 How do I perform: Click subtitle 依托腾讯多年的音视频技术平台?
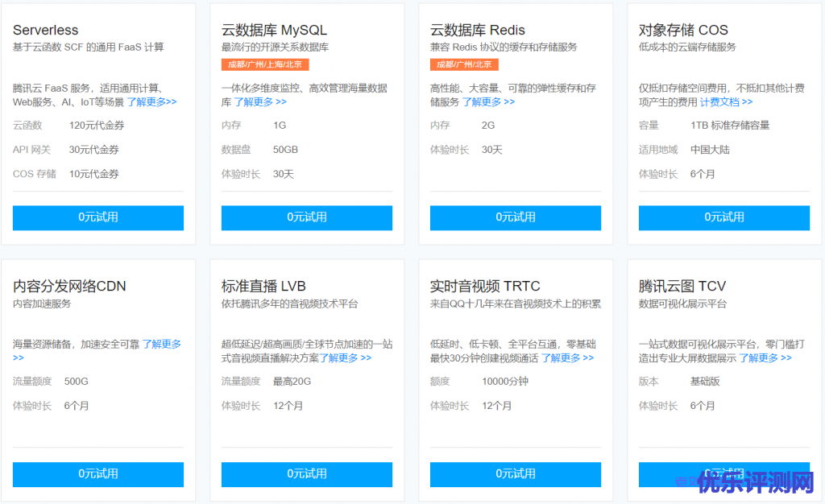(289, 304)
